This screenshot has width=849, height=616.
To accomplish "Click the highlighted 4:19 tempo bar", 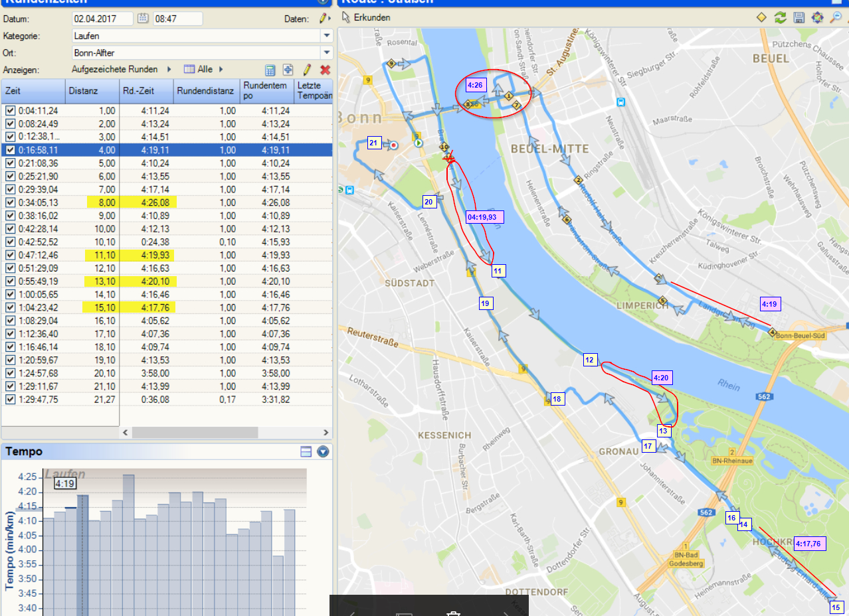I will 82,555.
